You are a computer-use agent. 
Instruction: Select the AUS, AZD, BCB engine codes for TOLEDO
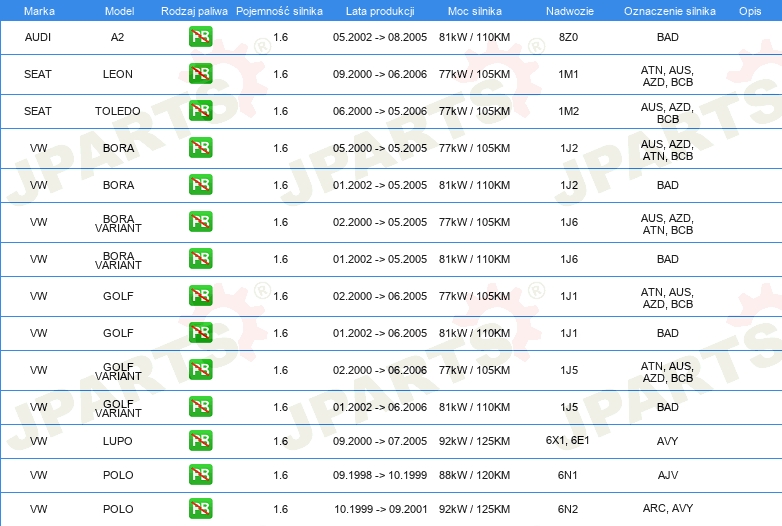(x=667, y=113)
